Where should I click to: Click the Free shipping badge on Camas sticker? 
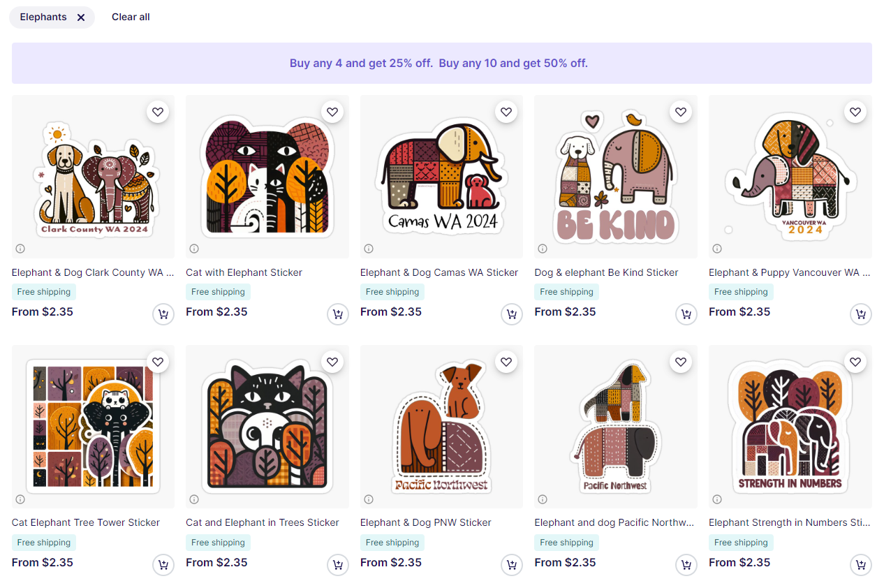coord(392,291)
